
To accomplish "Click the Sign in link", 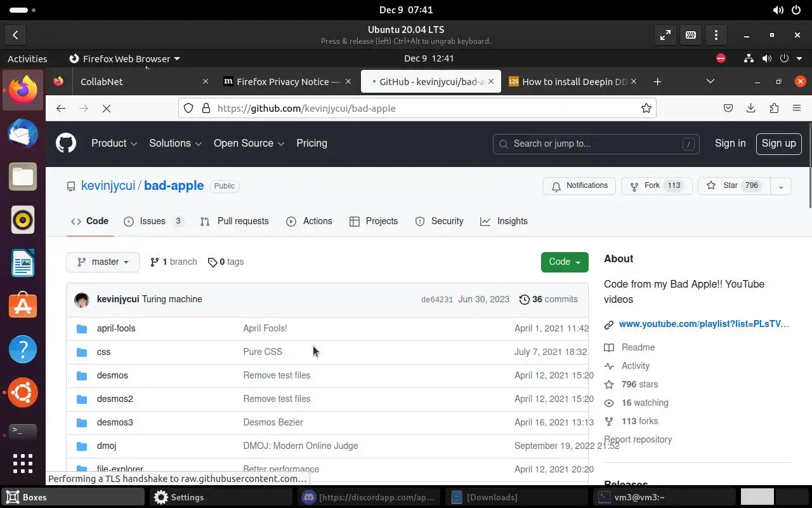I will pos(730,144).
